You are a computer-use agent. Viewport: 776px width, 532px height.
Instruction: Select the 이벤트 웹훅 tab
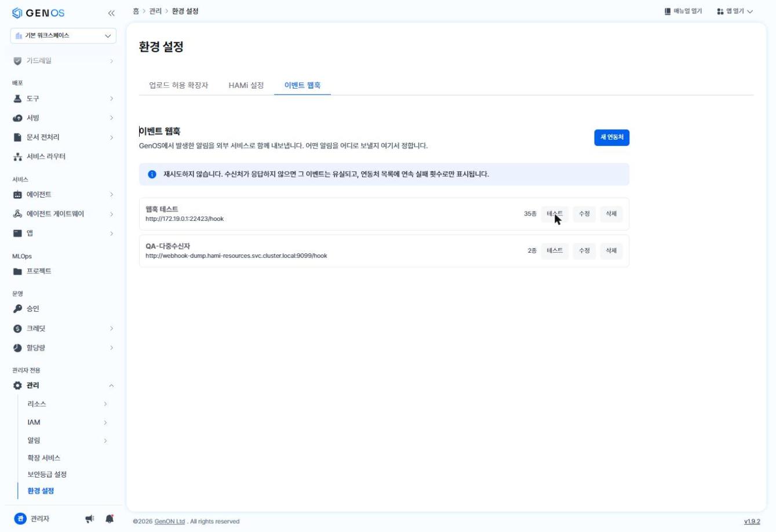(x=303, y=85)
